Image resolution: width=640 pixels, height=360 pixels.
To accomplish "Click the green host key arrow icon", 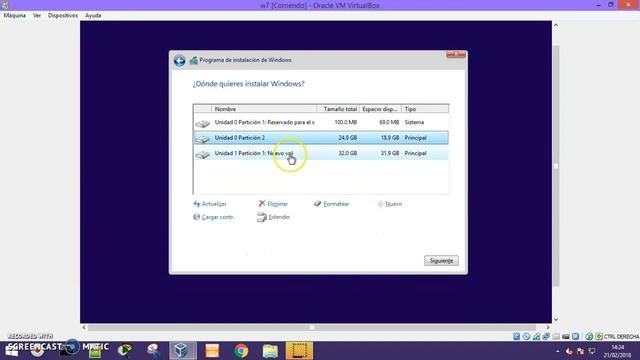I will point(599,336).
